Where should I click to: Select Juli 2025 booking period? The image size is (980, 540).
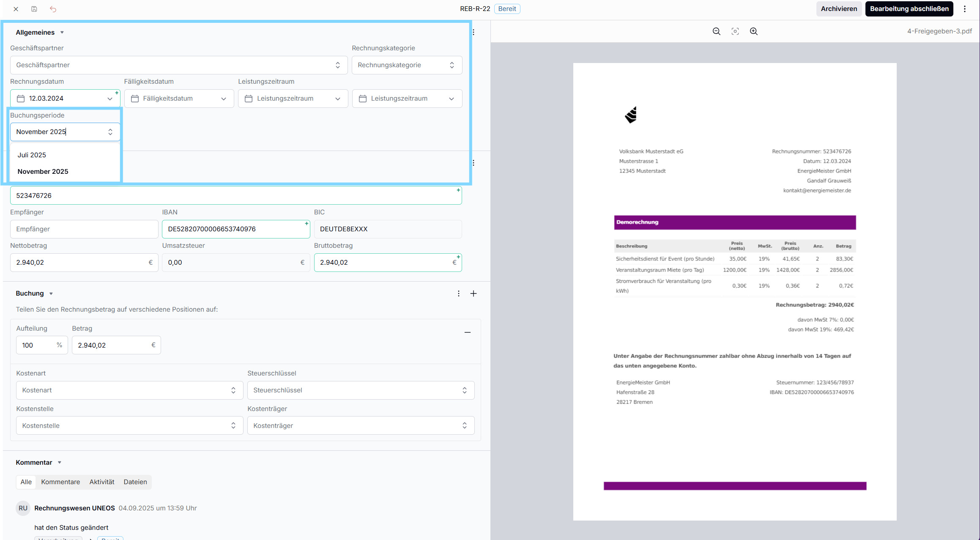coord(32,155)
